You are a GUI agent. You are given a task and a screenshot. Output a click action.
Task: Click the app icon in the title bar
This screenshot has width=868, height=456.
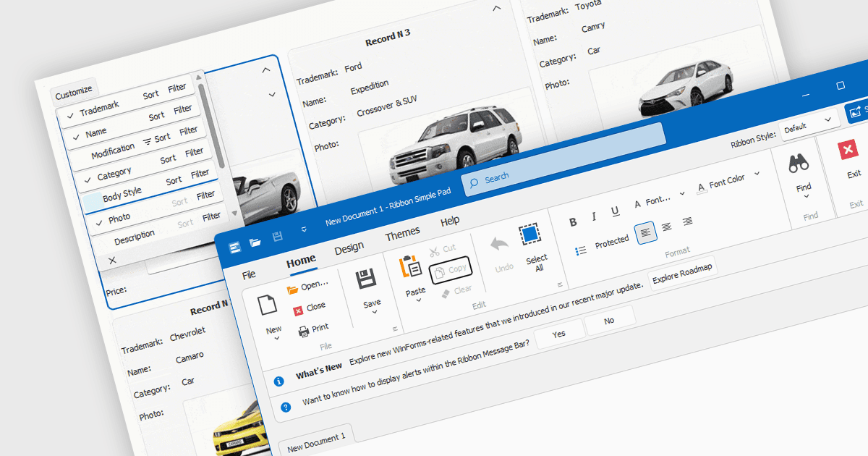coord(234,248)
